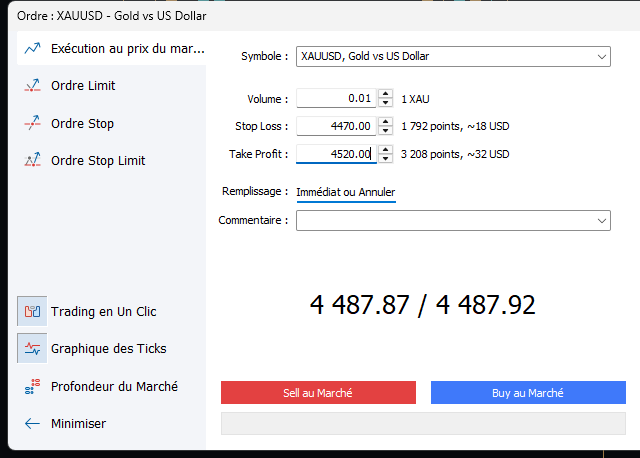The height and width of the screenshot is (458, 640).
Task: Click the Ordre Limit icon
Action: (32, 86)
